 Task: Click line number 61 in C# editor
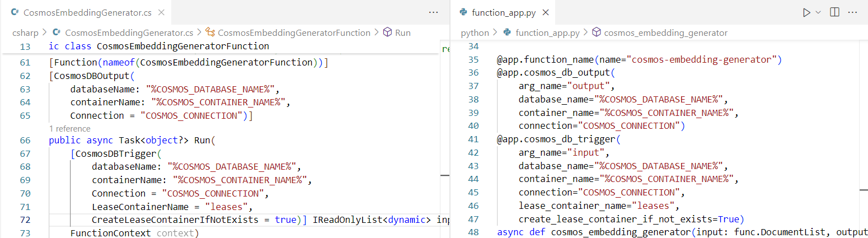click(25, 63)
